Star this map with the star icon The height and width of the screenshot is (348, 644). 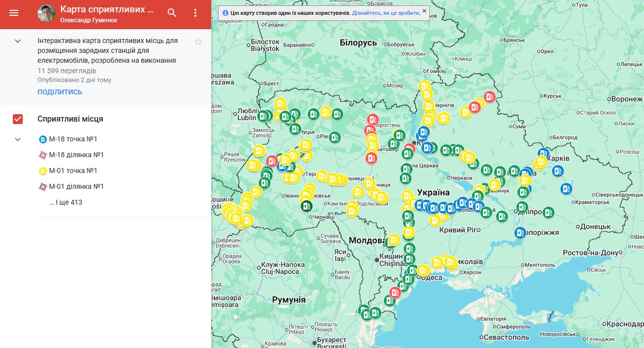point(198,42)
